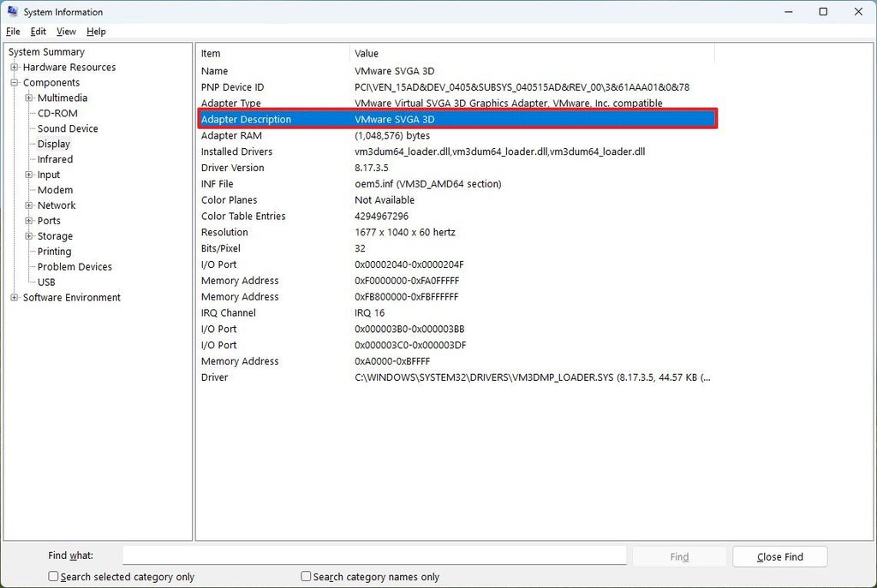Select the Color Planes row
Viewport: 877px width, 588px height.
[457, 200]
